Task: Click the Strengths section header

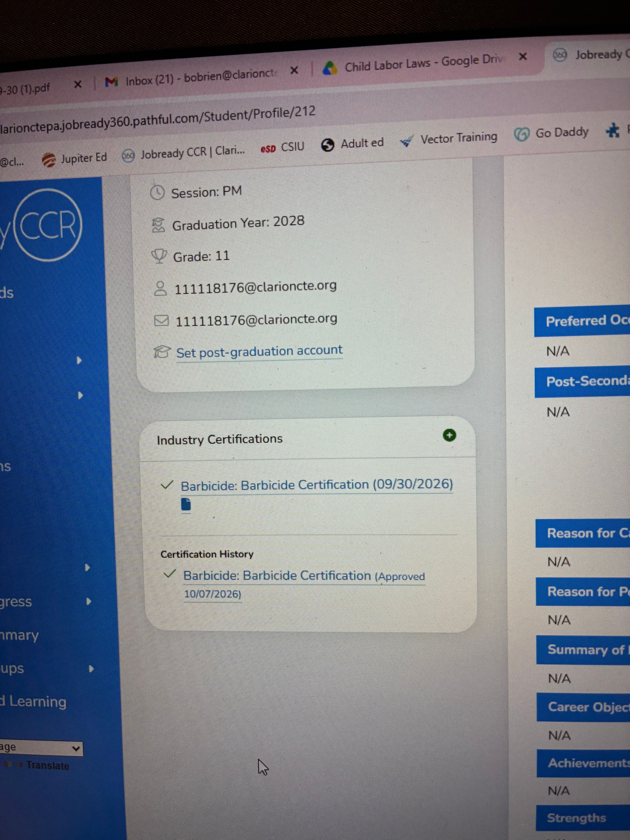Action: click(x=583, y=818)
